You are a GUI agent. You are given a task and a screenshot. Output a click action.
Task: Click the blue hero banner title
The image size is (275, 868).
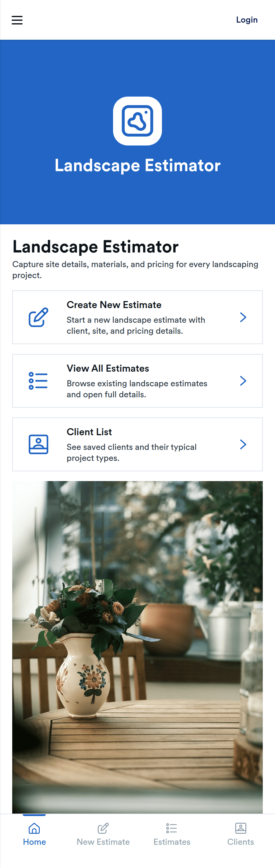137,165
